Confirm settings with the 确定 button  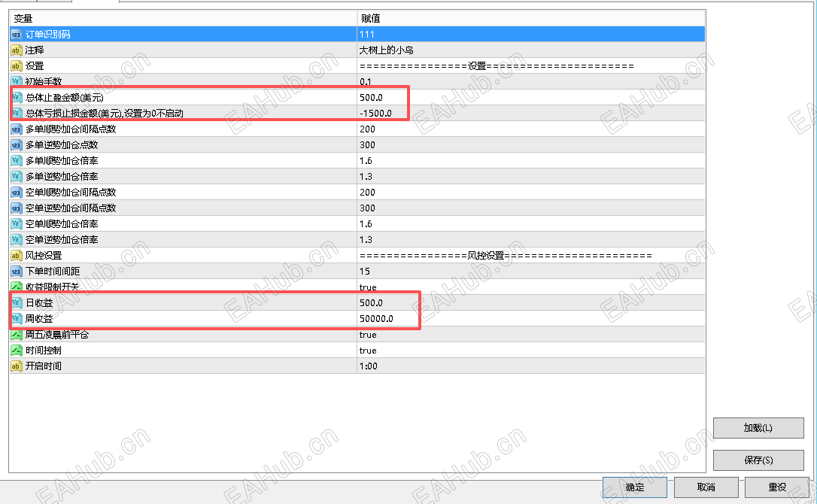(x=635, y=487)
